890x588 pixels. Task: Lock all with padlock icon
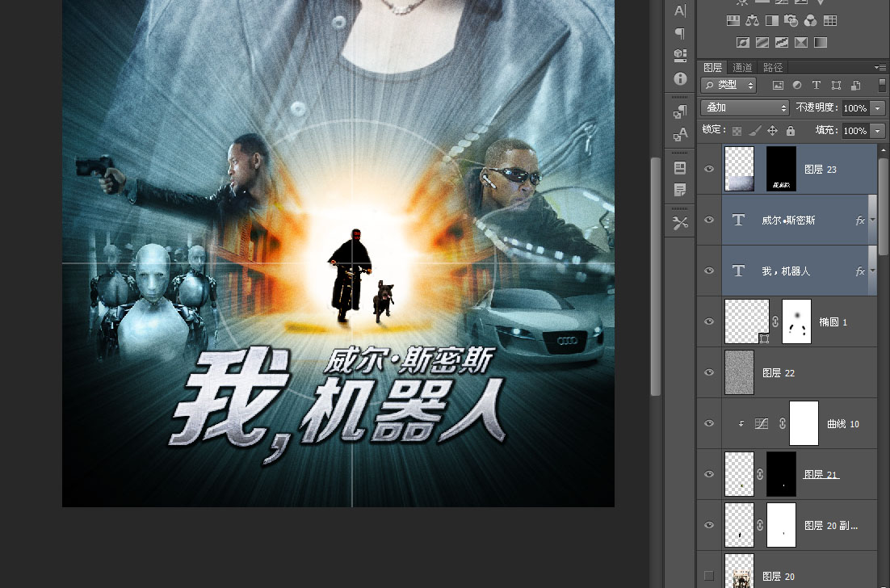(790, 131)
